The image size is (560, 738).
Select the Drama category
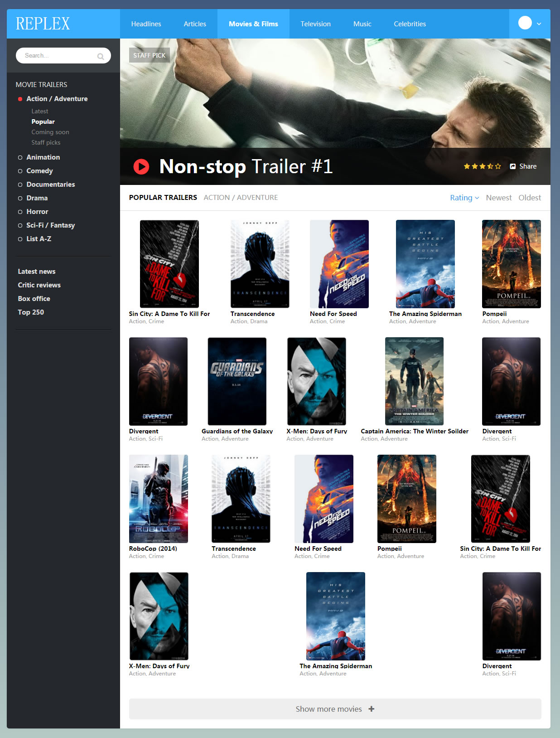point(37,198)
